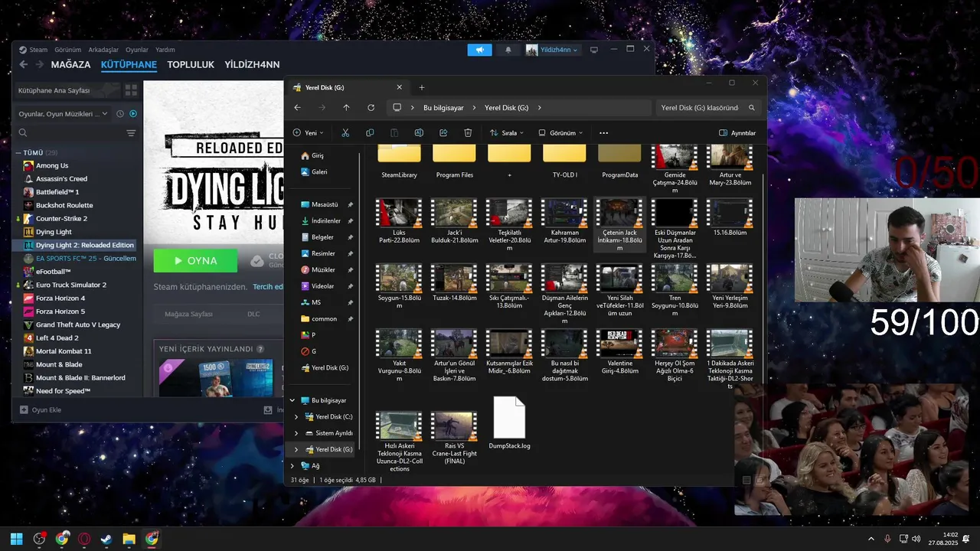Collapse the Bu bilgisayar tree node
This screenshot has height=551, width=980.
292,400
